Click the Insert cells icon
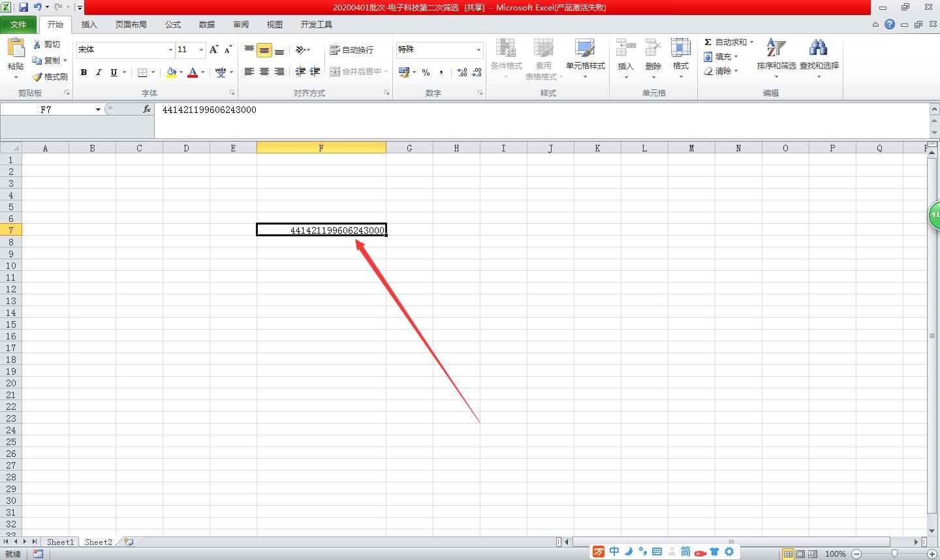 click(625, 48)
